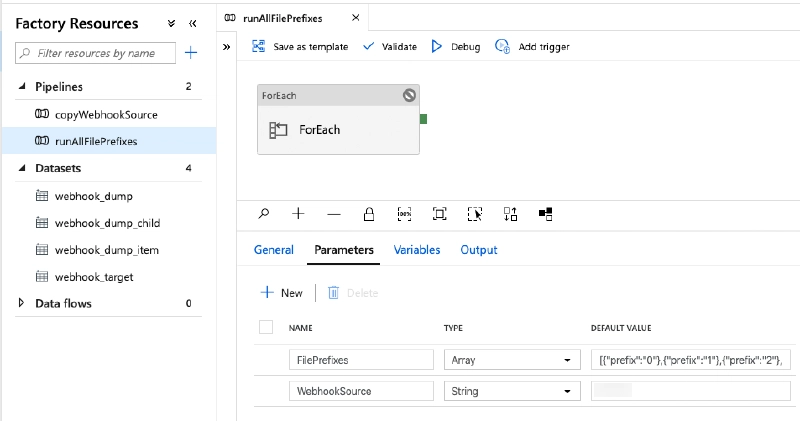Open the webhook_dump dataset

94,196
